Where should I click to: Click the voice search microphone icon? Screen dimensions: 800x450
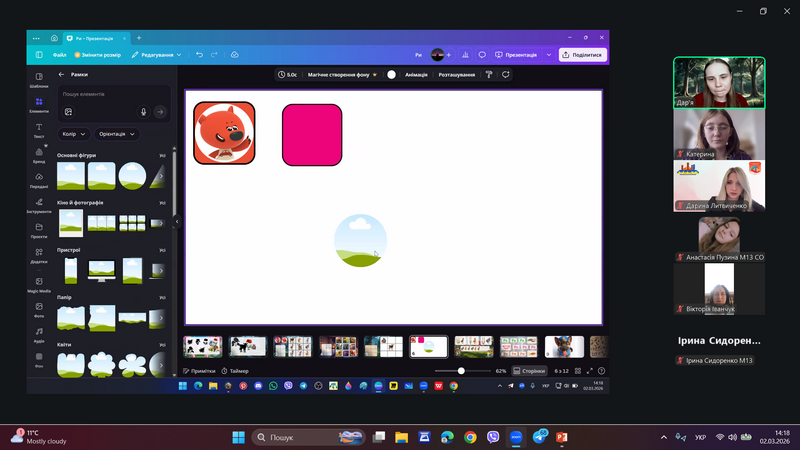(143, 112)
